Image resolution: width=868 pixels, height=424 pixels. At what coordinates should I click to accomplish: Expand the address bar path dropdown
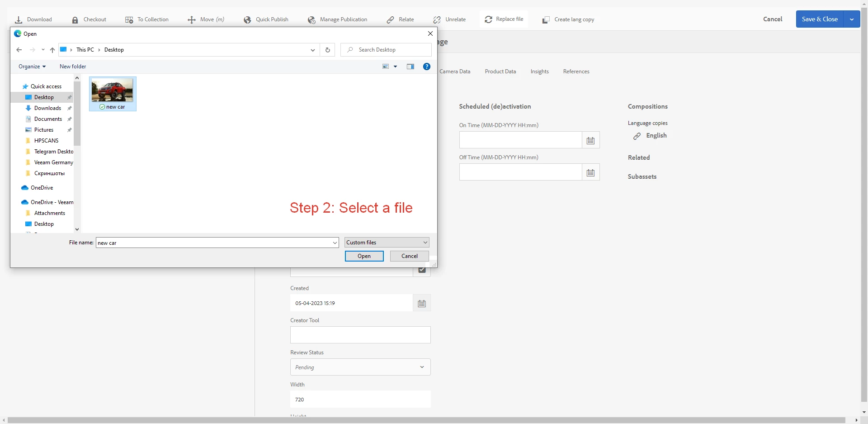(x=312, y=50)
